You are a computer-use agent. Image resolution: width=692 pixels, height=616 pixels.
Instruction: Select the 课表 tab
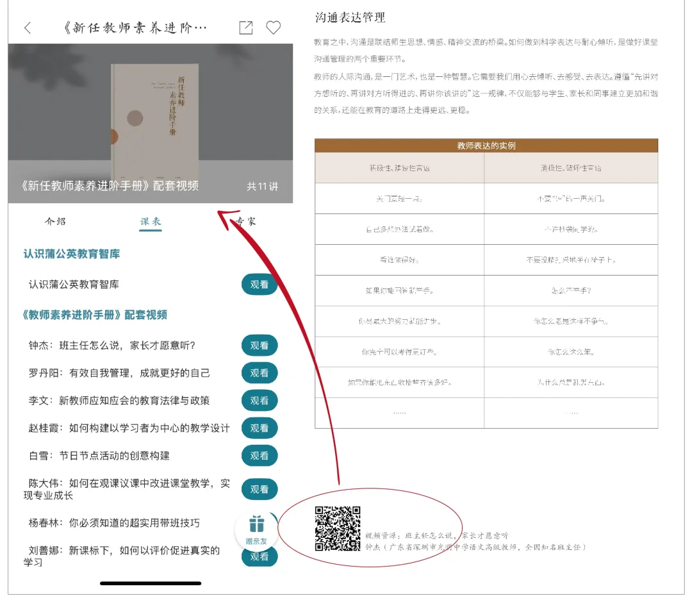(x=151, y=222)
